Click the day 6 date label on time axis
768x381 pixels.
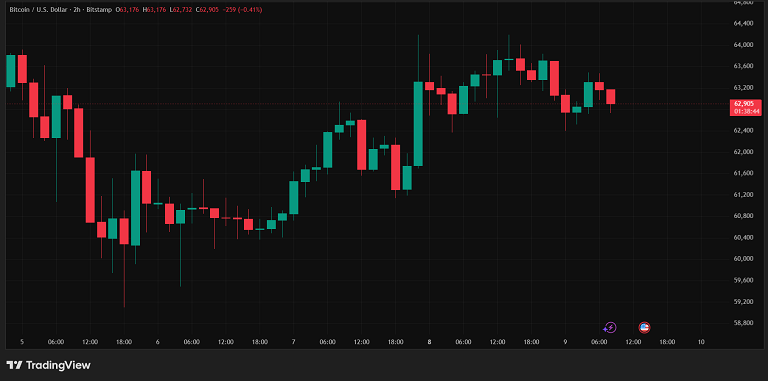157,342
